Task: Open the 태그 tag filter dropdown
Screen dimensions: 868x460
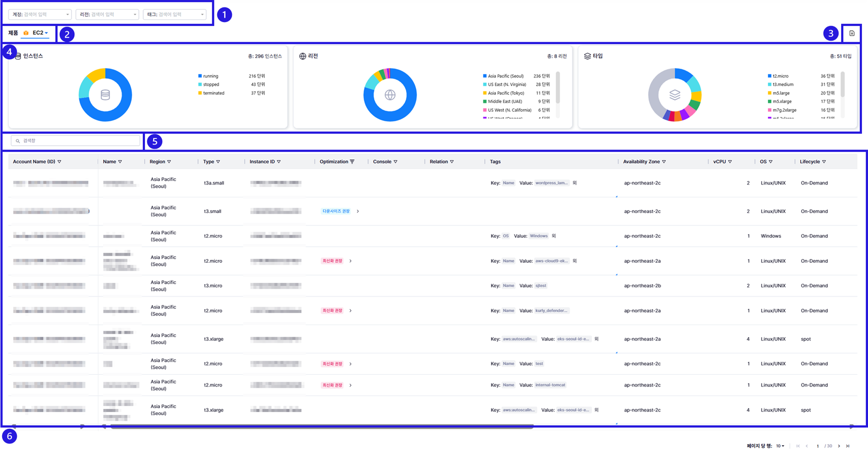Action: [174, 15]
